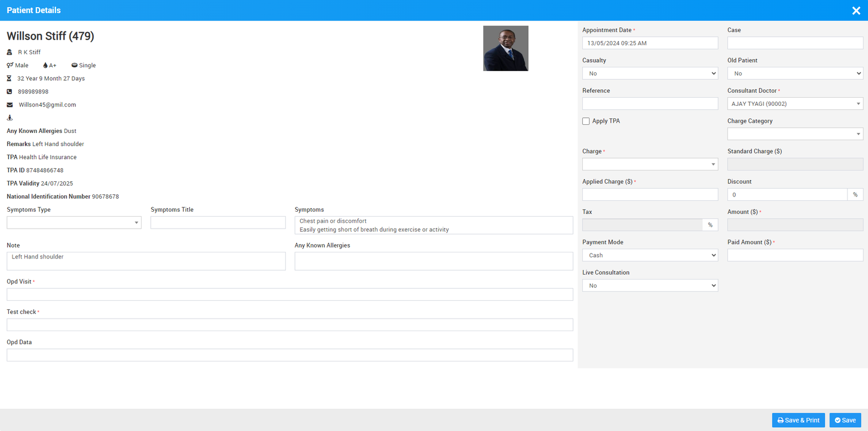Screen dimensions: 868x431
Task: Click the guardian icon beside R K Stiff
Action: point(9,52)
